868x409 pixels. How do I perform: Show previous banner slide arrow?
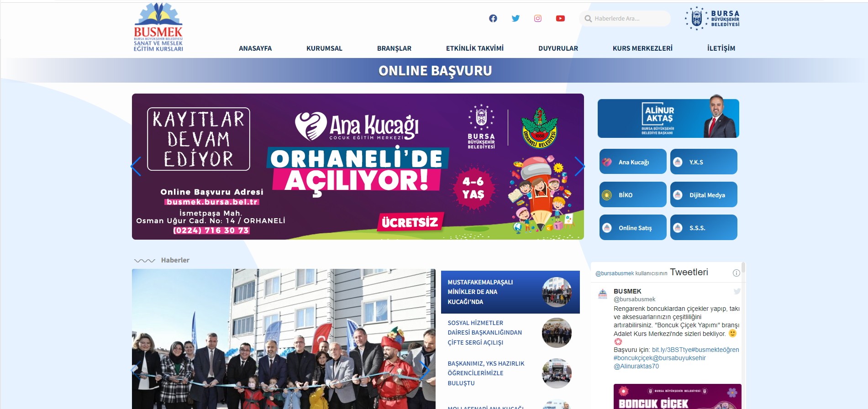click(136, 166)
